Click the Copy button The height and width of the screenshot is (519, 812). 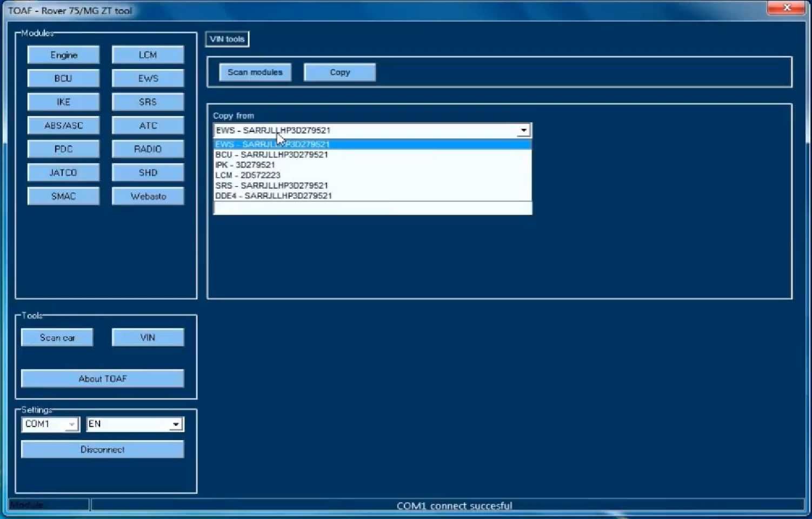tap(340, 72)
